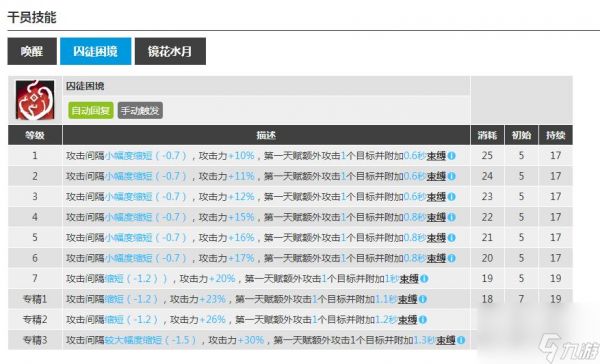Click the +23% attack value
This screenshot has width=600, height=364.
coord(213,299)
